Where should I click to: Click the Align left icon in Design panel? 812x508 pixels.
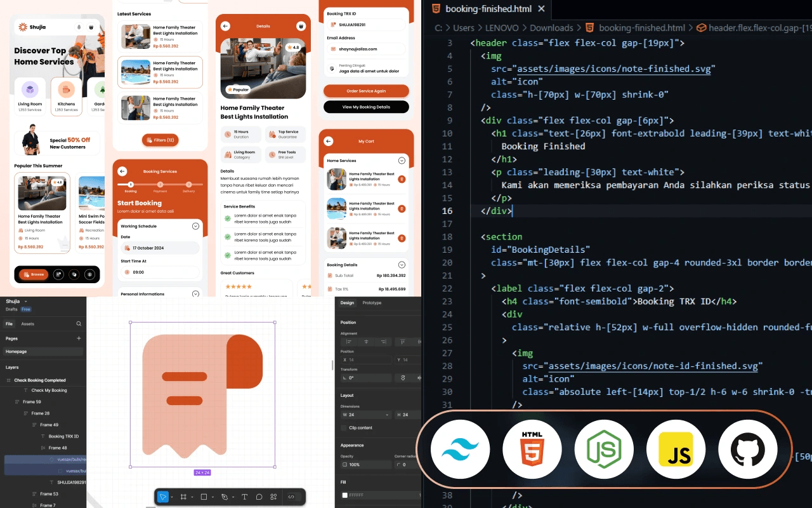350,342
